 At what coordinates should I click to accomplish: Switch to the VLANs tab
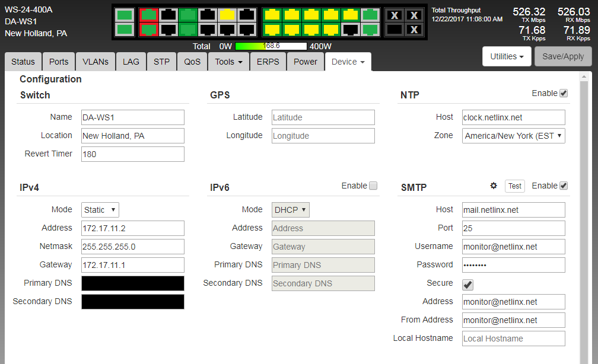click(96, 62)
